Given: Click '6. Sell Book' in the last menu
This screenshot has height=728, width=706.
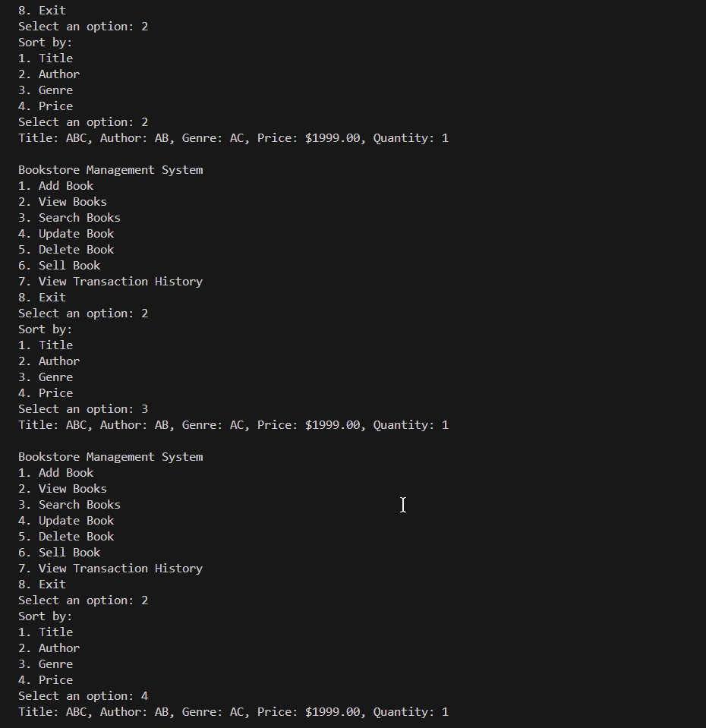Looking at the screenshot, I should (x=59, y=553).
